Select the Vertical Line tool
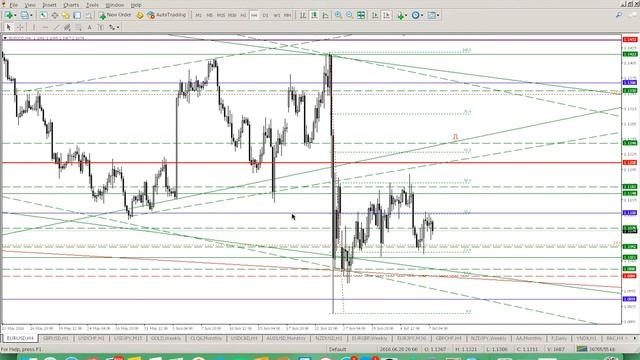 34,27
